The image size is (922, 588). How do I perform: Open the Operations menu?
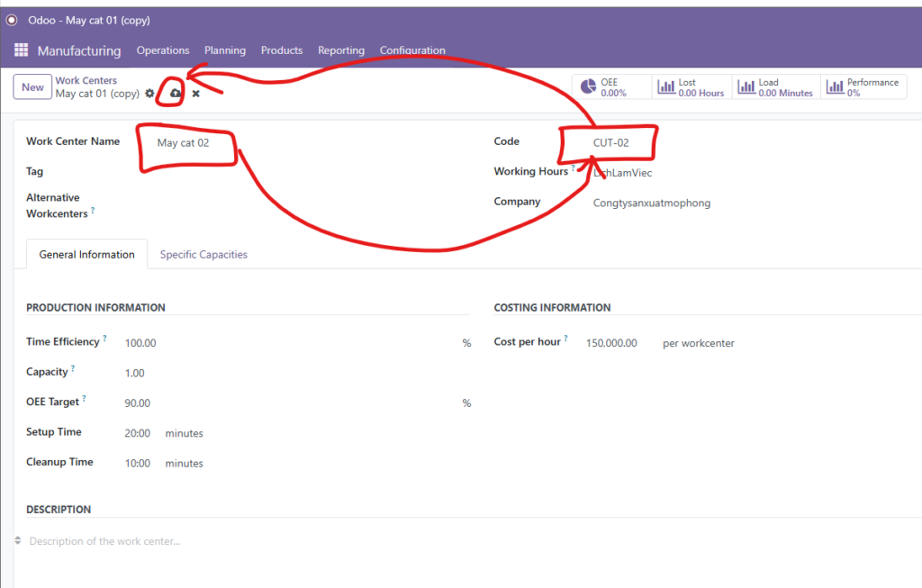(163, 50)
